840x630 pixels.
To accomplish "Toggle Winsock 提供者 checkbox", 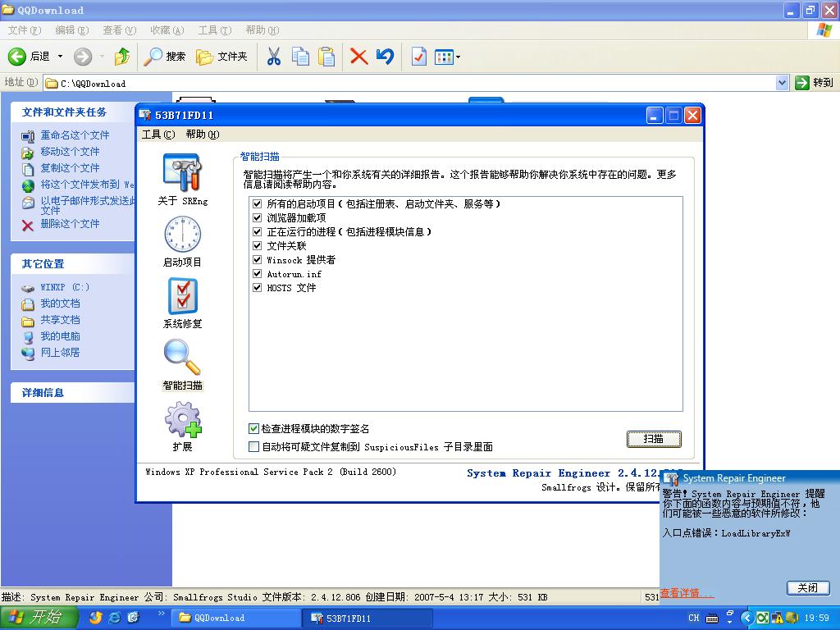I will click(x=257, y=259).
